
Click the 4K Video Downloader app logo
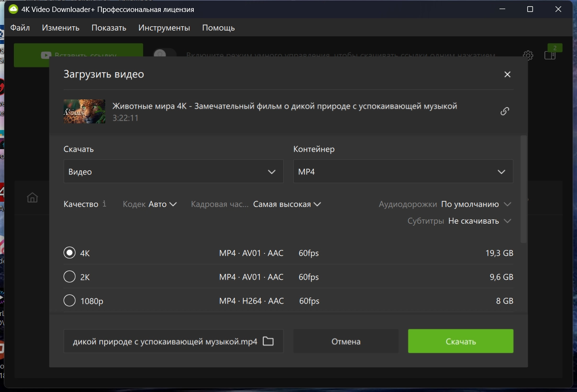13,9
